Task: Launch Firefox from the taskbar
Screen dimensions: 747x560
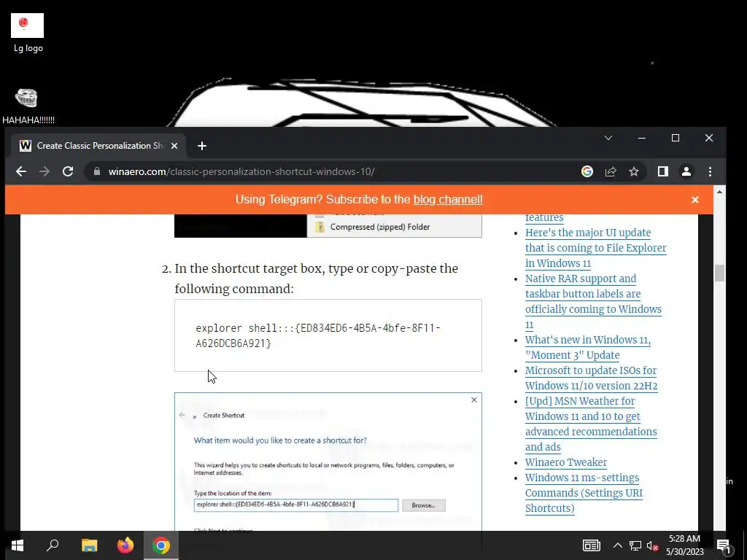Action: 125,545
